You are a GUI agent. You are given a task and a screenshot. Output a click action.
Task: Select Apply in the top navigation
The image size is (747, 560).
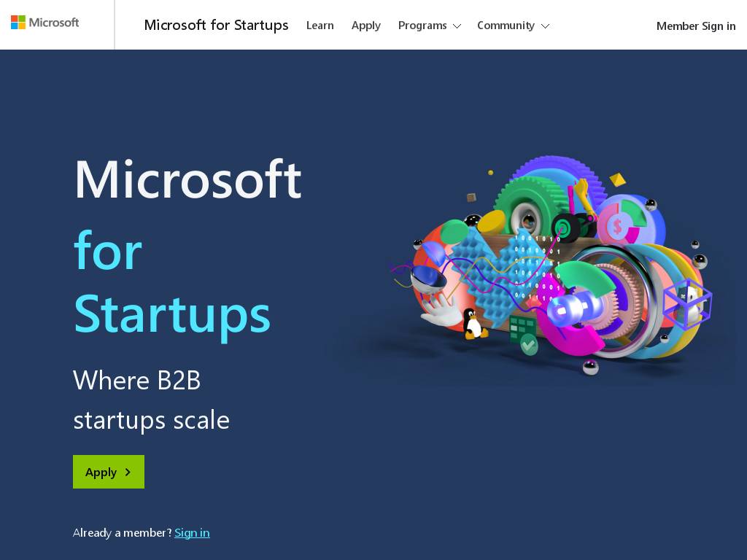pos(365,26)
